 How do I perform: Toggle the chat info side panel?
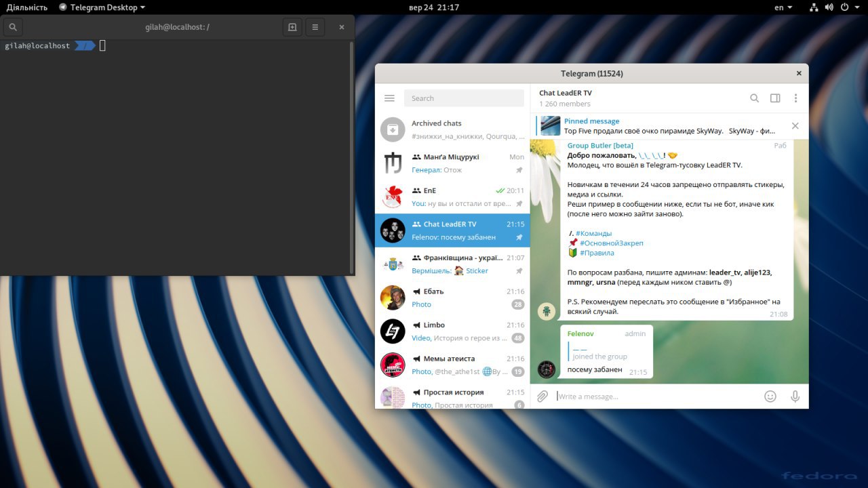pos(775,98)
